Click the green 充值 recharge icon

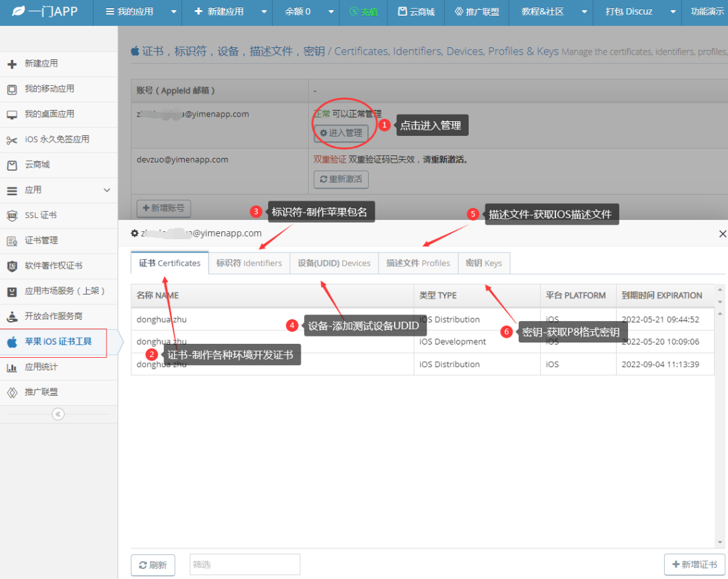pyautogui.click(x=354, y=11)
